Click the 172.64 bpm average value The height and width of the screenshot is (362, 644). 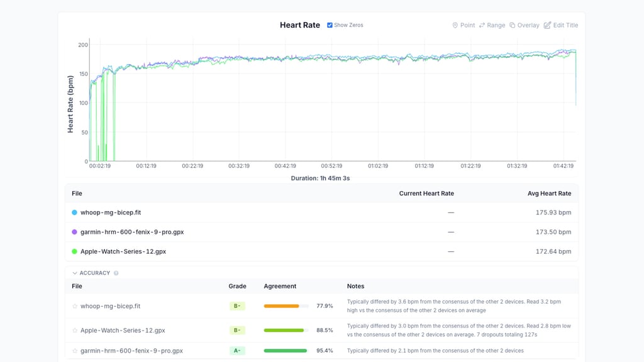pyautogui.click(x=553, y=251)
